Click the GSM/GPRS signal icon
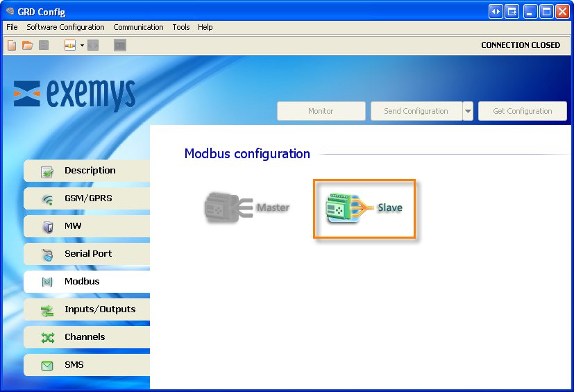The image size is (574, 392). coord(47,198)
